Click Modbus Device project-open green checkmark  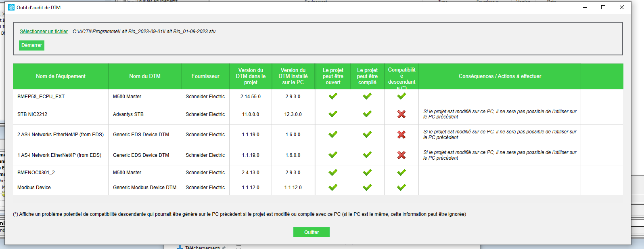point(333,188)
